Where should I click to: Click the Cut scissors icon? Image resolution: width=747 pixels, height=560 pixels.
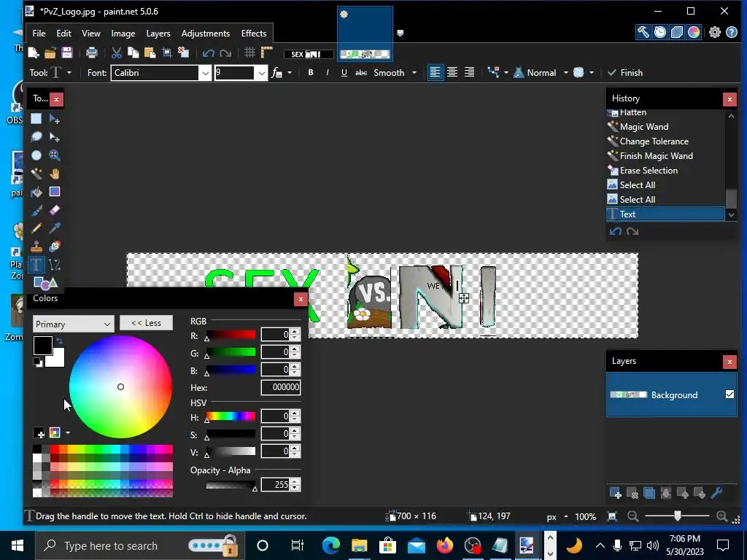coord(116,52)
